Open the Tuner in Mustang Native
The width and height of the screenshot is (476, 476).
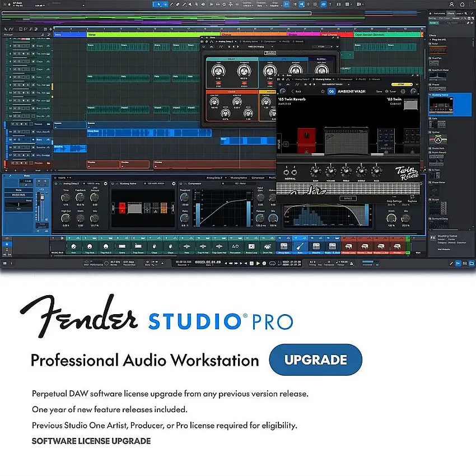click(391, 91)
